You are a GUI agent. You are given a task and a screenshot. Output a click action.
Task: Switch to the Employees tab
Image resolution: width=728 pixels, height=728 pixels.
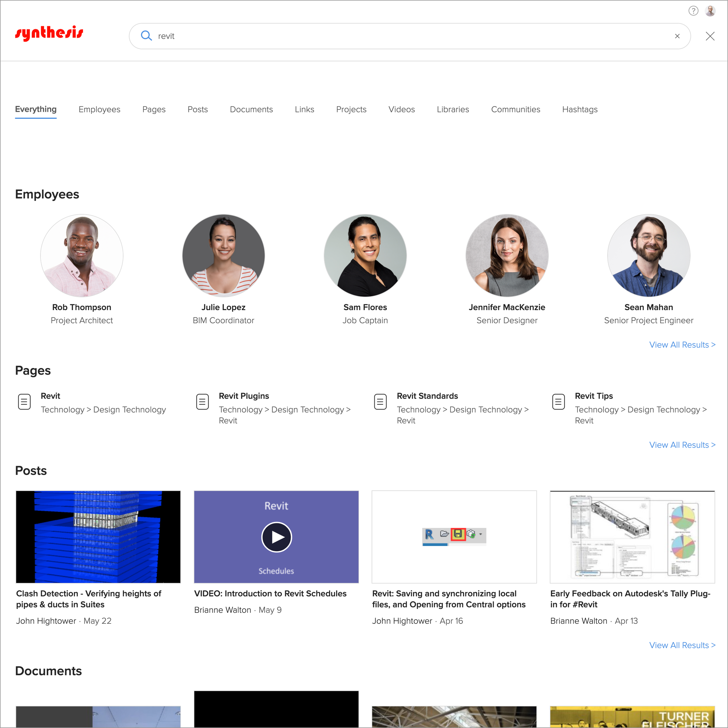pos(100,109)
